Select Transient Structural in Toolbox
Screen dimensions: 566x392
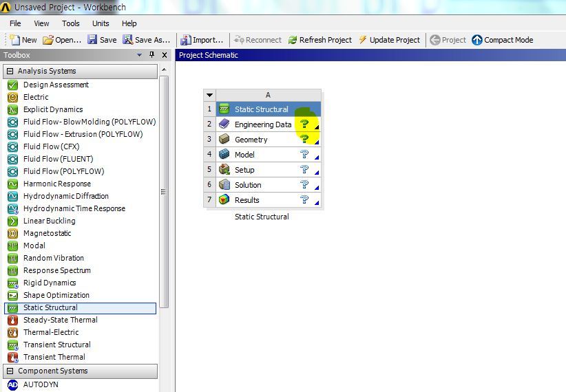tap(57, 345)
